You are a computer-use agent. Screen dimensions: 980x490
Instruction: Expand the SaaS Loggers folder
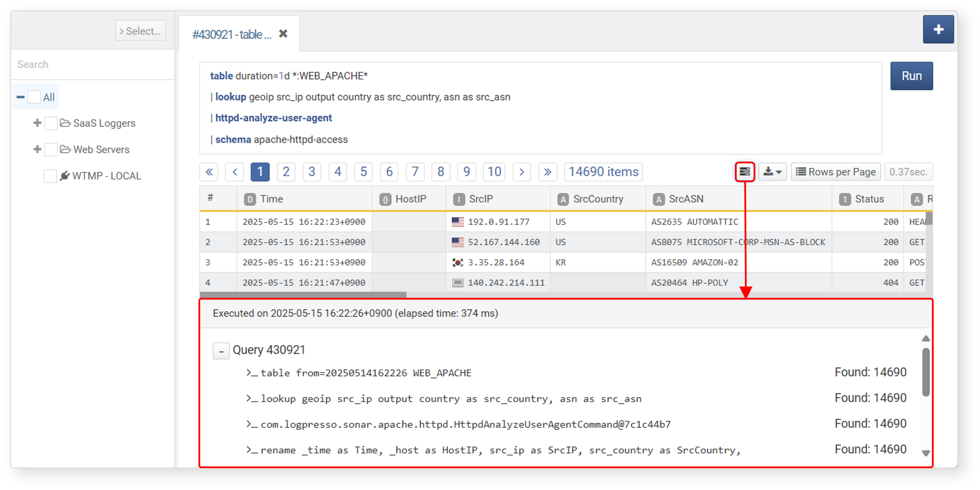point(37,123)
